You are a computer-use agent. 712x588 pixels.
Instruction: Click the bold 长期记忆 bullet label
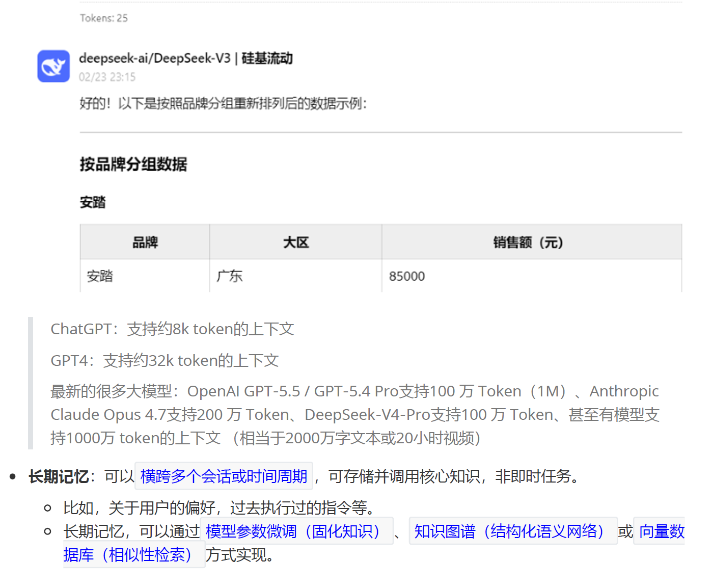click(x=59, y=476)
